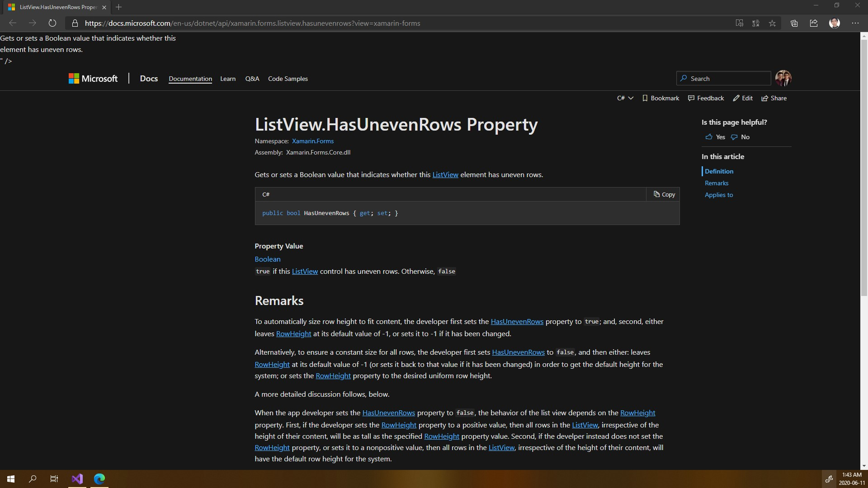Click the Edit page button

pyautogui.click(x=743, y=98)
